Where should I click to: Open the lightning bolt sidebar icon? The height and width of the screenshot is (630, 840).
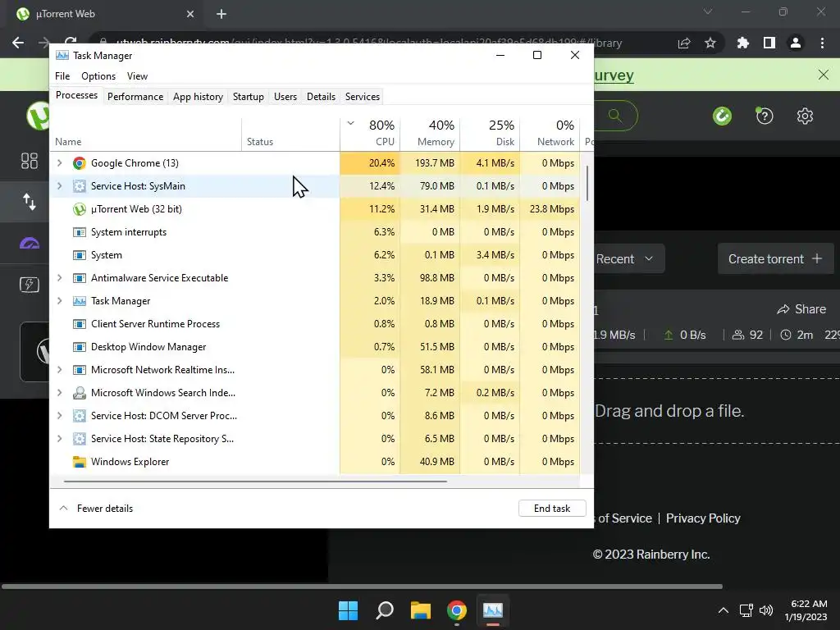(30, 285)
